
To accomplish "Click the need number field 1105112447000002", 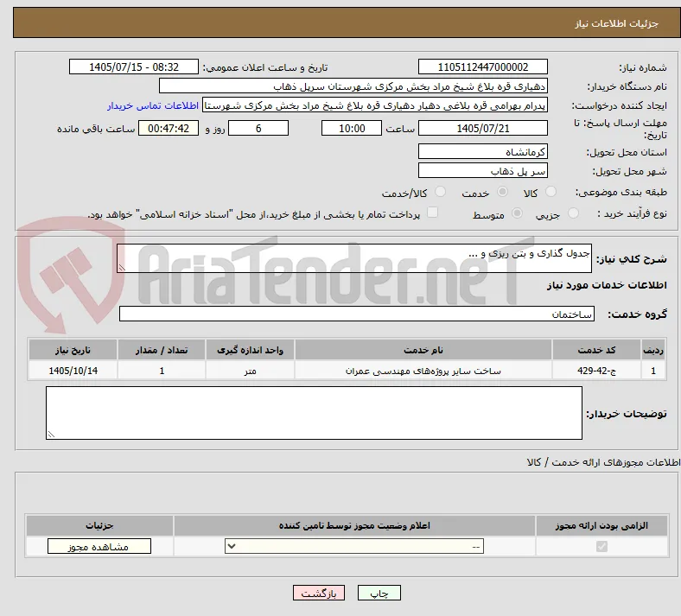I will (482, 67).
